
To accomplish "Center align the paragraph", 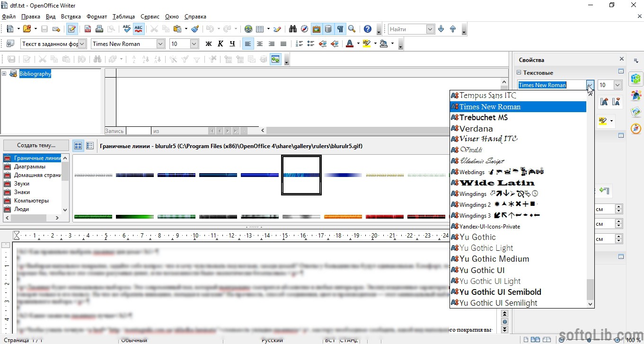I will click(260, 44).
